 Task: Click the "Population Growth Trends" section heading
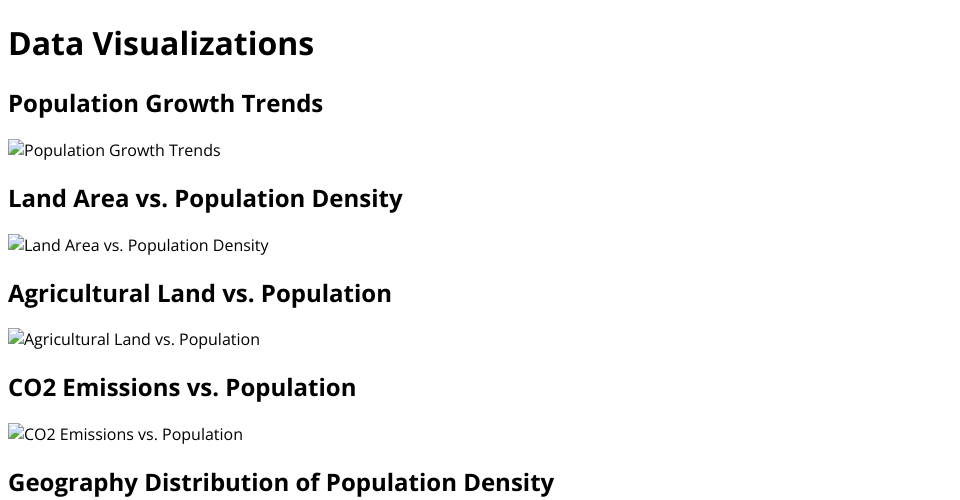coord(165,104)
